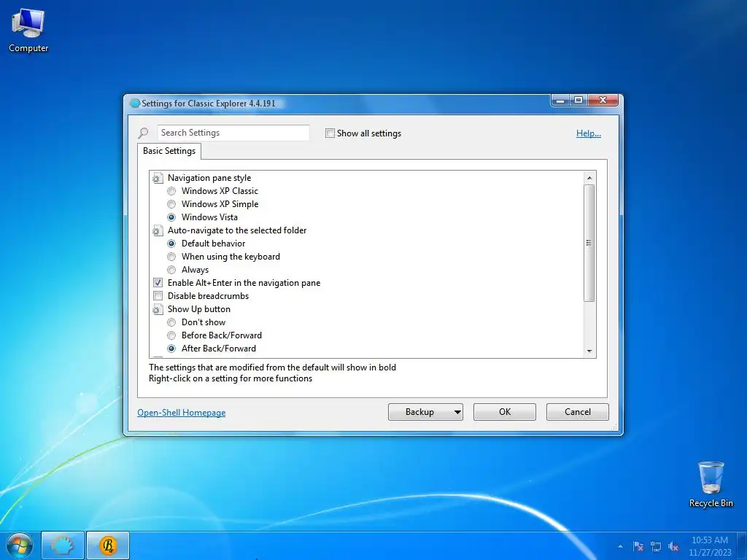The height and width of the screenshot is (560, 747).
Task: Click the magnifier search icon in settings
Action: (x=143, y=133)
